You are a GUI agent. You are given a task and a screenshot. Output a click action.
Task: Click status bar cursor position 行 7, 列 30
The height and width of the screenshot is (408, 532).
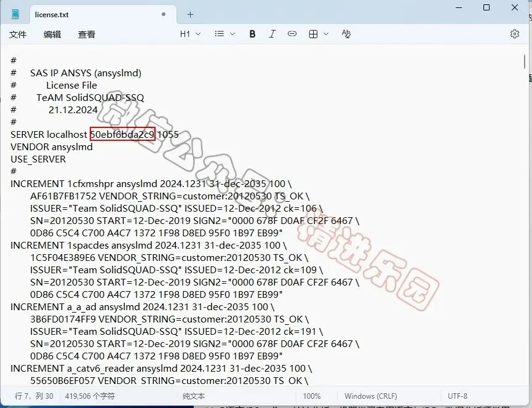point(34,396)
